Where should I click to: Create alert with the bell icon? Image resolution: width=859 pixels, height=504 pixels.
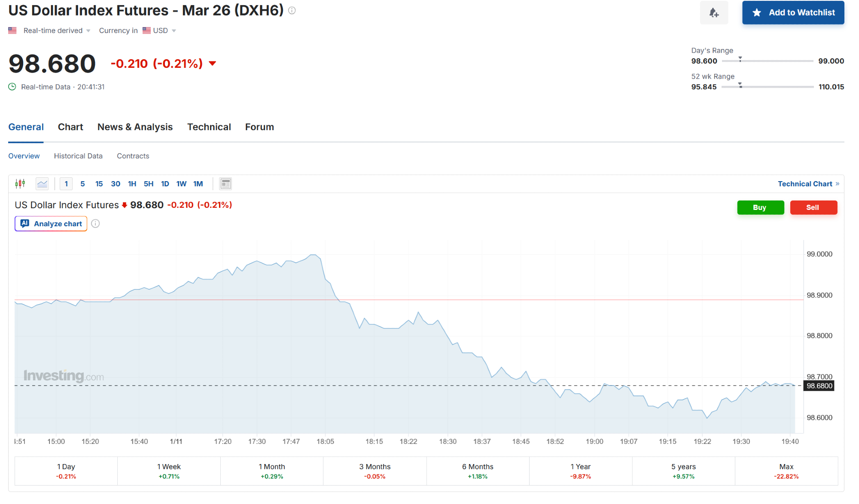click(x=714, y=13)
